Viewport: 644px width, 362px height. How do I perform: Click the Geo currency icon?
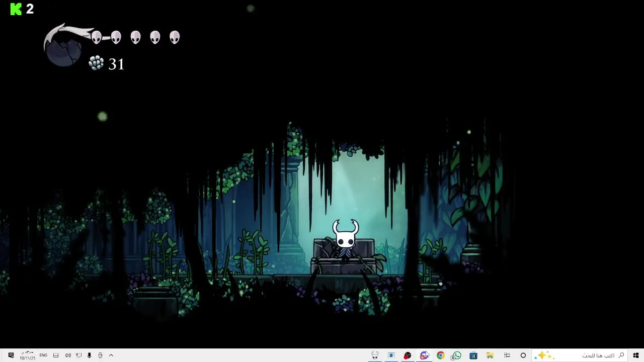(x=96, y=63)
